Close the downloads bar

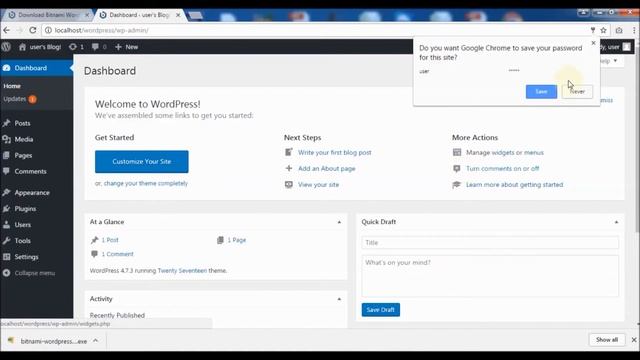coord(634,340)
